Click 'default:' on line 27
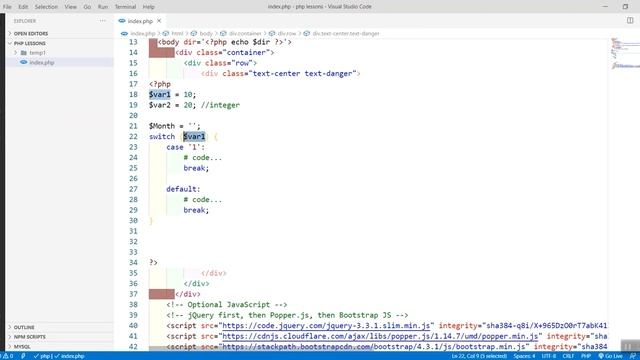This screenshot has height=360, width=640. coord(183,189)
